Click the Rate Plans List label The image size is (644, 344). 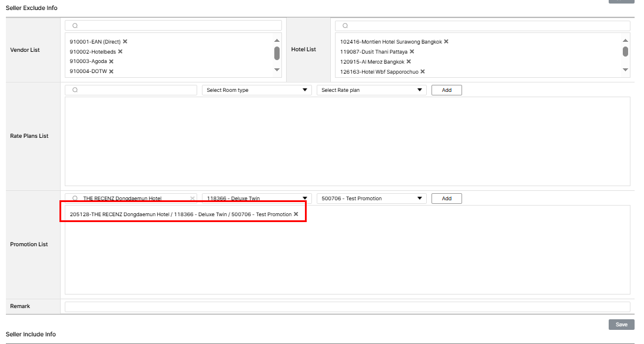tap(29, 135)
